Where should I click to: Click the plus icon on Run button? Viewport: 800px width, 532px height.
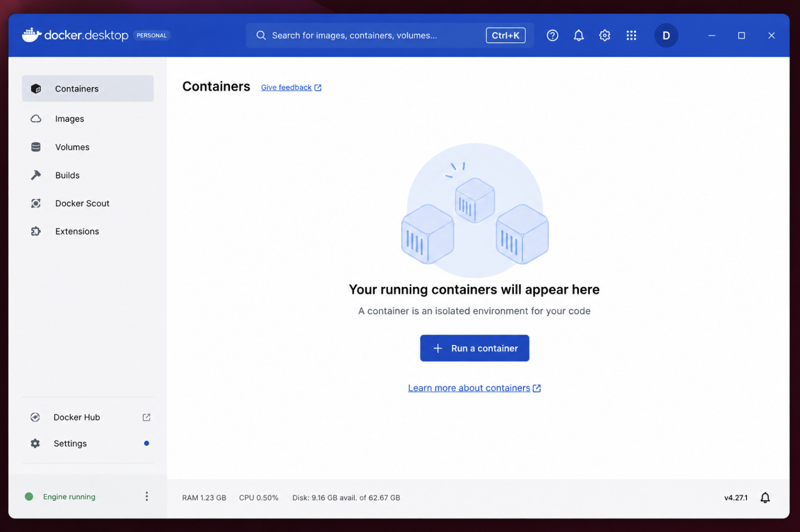[438, 348]
